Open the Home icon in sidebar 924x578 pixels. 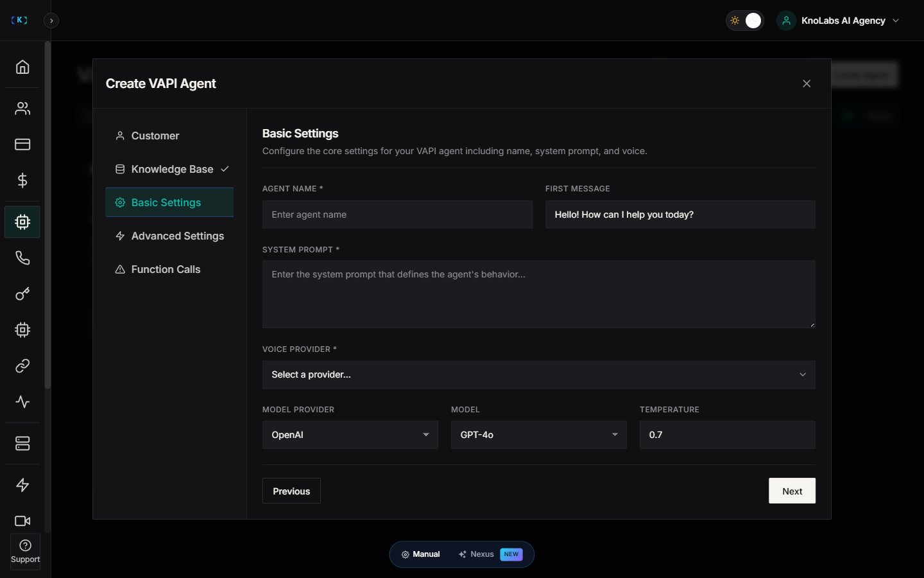pyautogui.click(x=22, y=67)
